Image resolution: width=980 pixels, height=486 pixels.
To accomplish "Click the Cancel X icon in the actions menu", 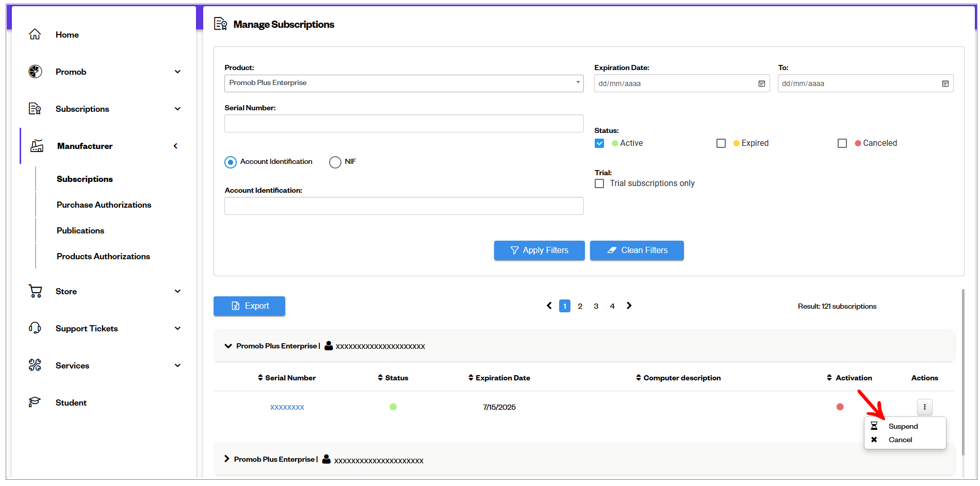I will click(874, 440).
